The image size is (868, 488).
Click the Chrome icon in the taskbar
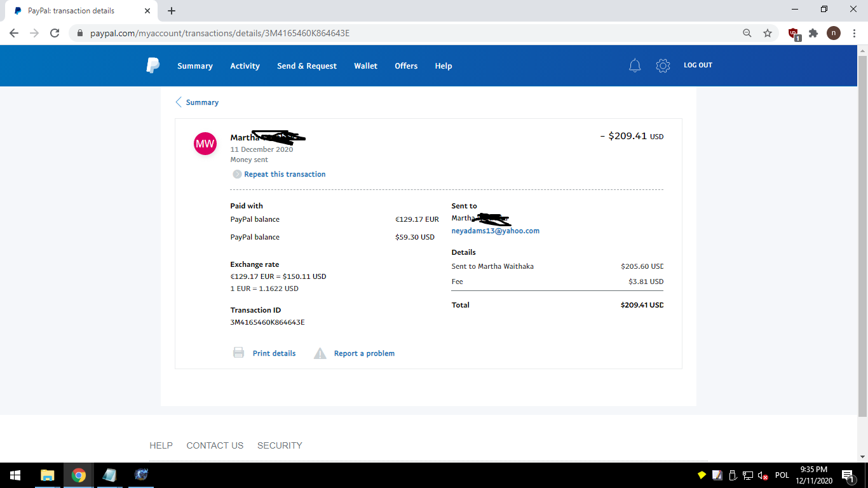pyautogui.click(x=78, y=475)
